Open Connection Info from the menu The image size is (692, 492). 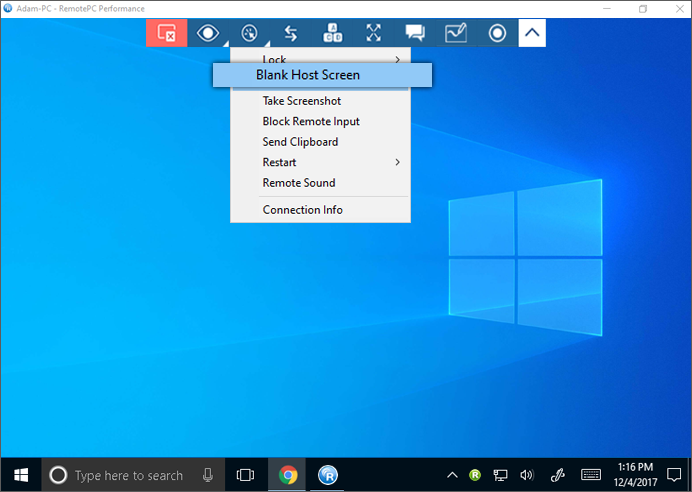302,210
